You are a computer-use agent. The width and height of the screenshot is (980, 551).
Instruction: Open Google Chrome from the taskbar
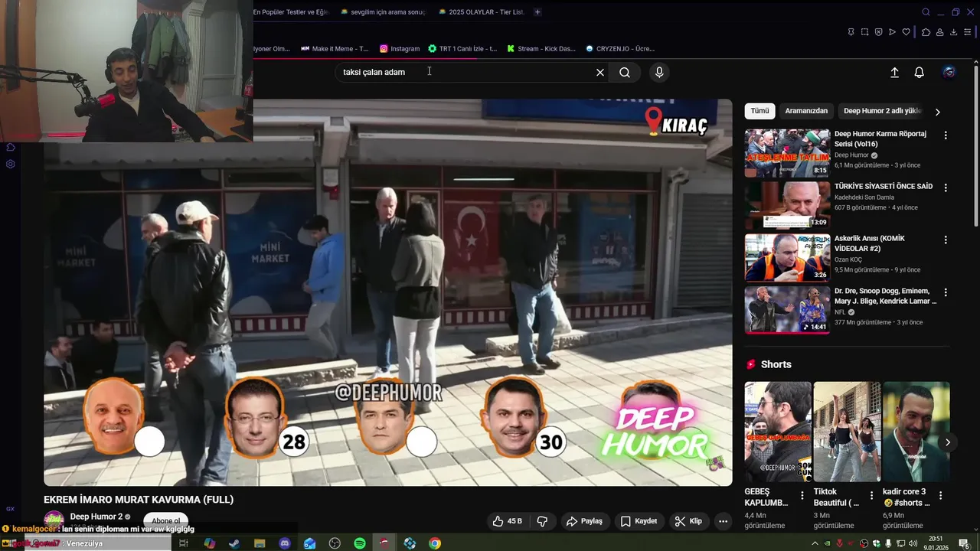pyautogui.click(x=435, y=543)
